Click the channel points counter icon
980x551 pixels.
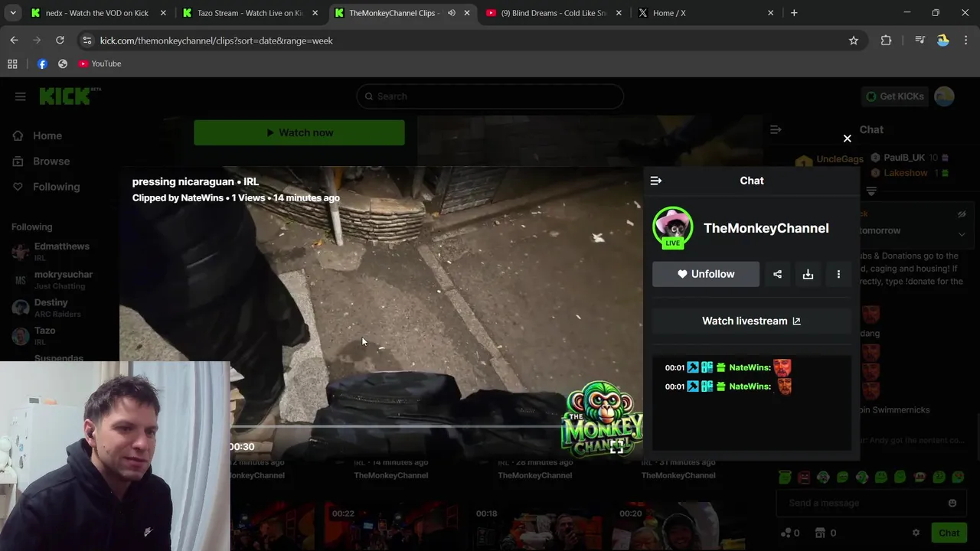pos(786,533)
